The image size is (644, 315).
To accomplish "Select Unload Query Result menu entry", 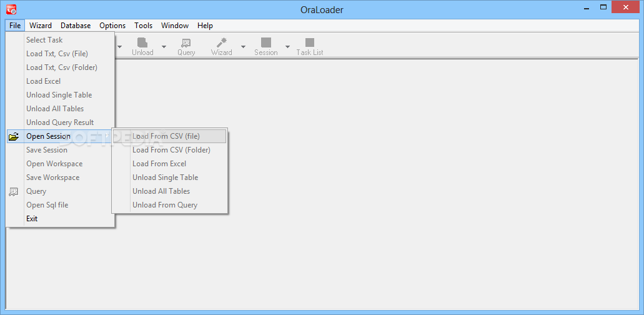I will (61, 122).
